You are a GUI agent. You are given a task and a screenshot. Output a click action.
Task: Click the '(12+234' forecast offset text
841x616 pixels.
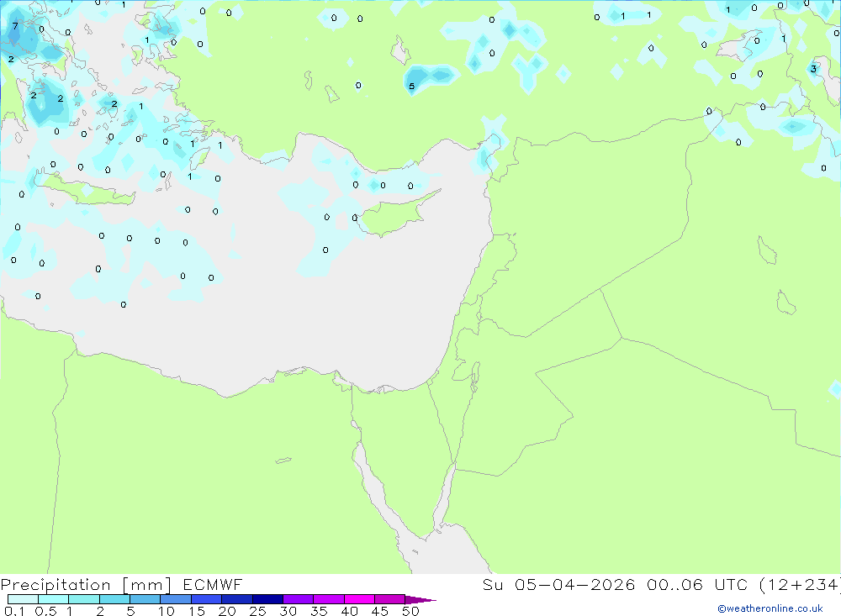800,584
